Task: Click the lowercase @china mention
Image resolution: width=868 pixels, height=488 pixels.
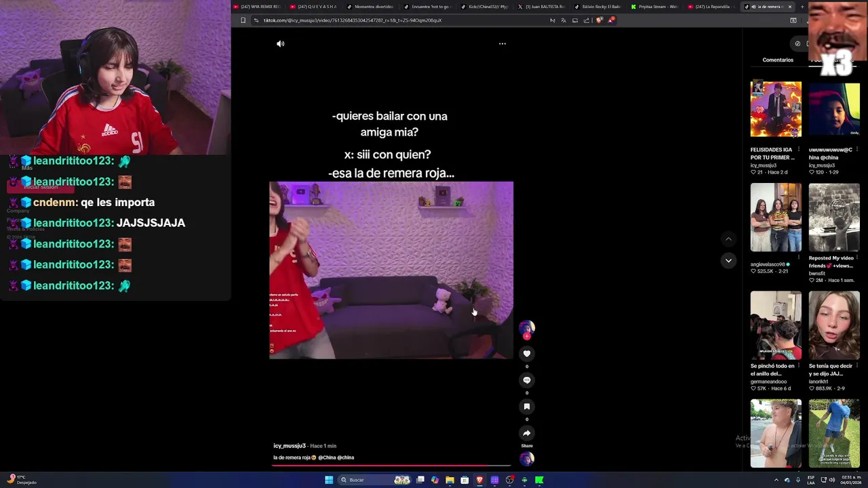Action: coord(346,457)
